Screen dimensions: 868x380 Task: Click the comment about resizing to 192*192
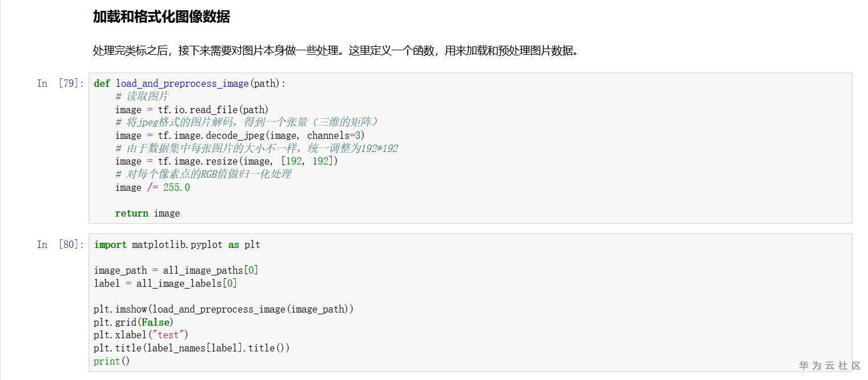[x=256, y=149]
